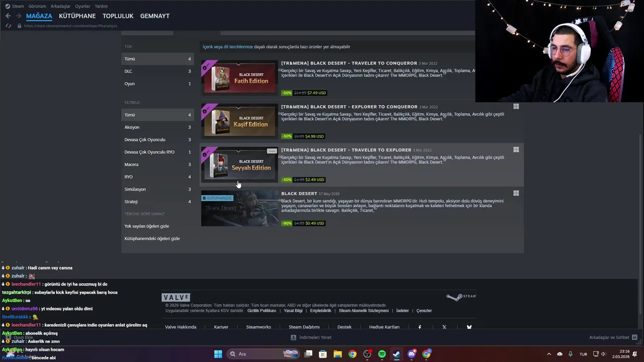Open the Arkadaşlar menu
Screen dimensions: 644x362
point(61,6)
